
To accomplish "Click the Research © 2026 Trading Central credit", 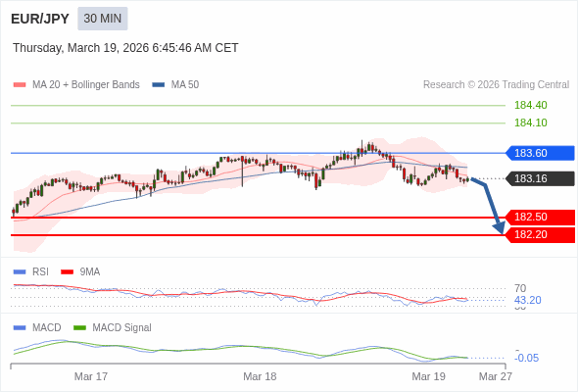I will 496,85.
